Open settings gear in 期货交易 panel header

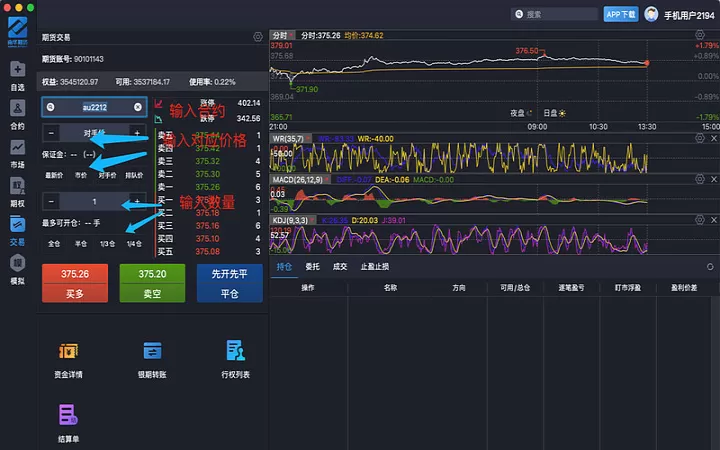(258, 37)
